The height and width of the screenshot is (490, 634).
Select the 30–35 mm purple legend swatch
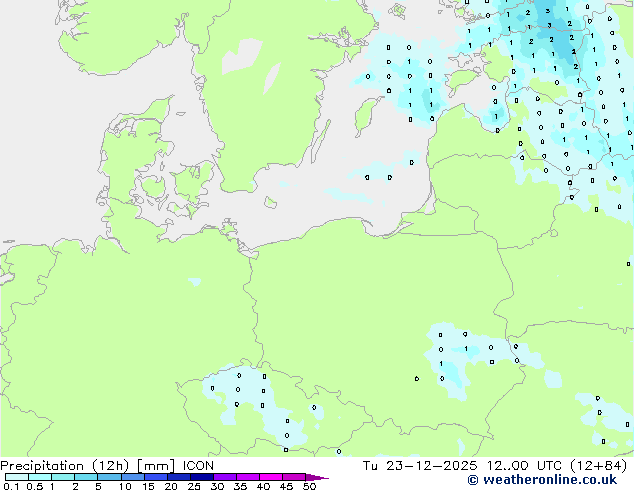click(224, 477)
